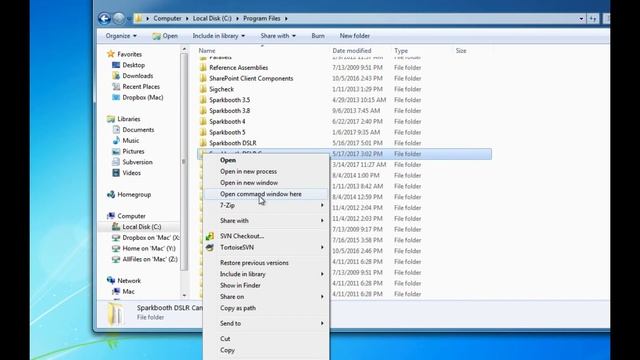Viewport: 640px width, 360px height.
Task: Sort by the Date modified column header
Action: click(x=352, y=51)
